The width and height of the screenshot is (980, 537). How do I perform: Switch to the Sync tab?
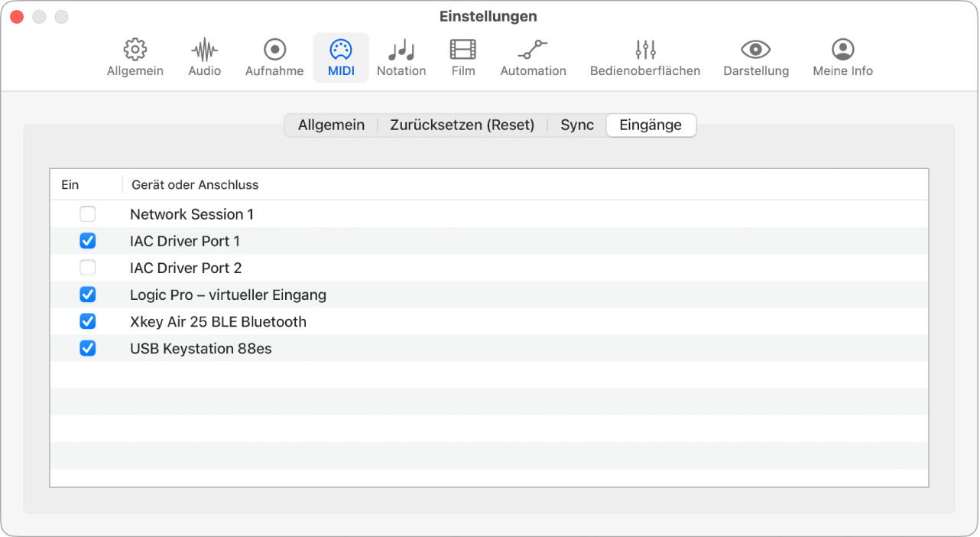pos(576,125)
